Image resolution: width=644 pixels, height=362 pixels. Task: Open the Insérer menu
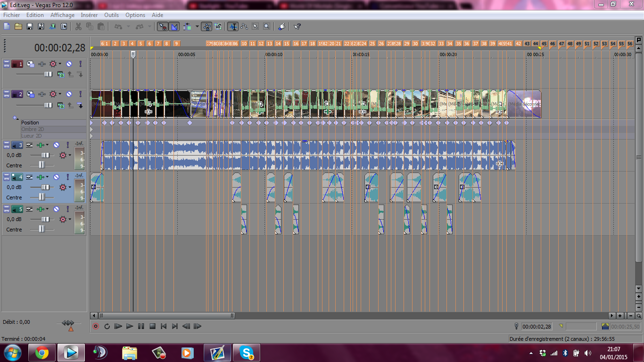89,15
